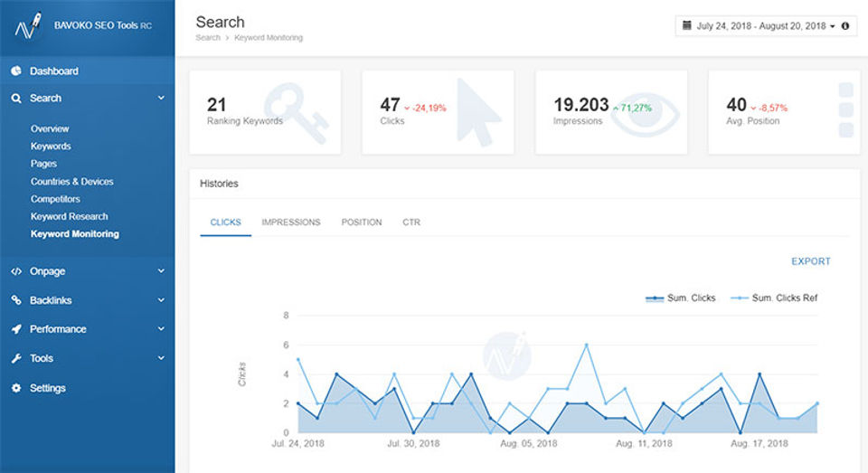
Task: Click the Performance rocket icon
Action: pyautogui.click(x=16, y=329)
